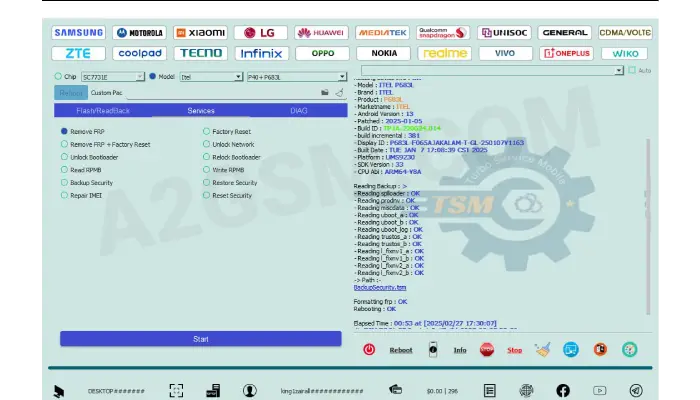Select the Backup Security option
700x400 pixels.
(x=64, y=182)
